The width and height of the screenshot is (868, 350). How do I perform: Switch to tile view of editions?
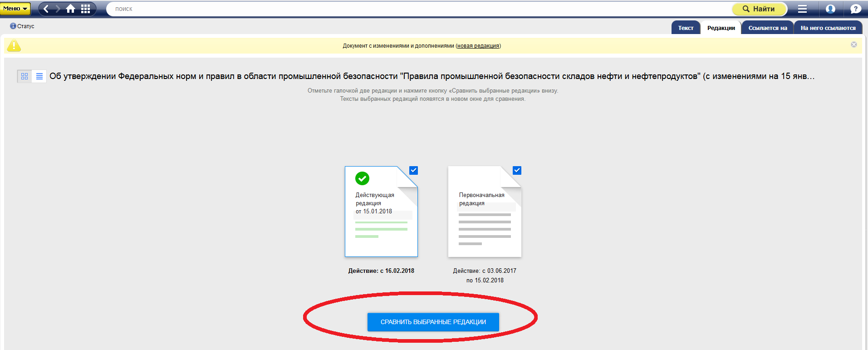pos(25,76)
